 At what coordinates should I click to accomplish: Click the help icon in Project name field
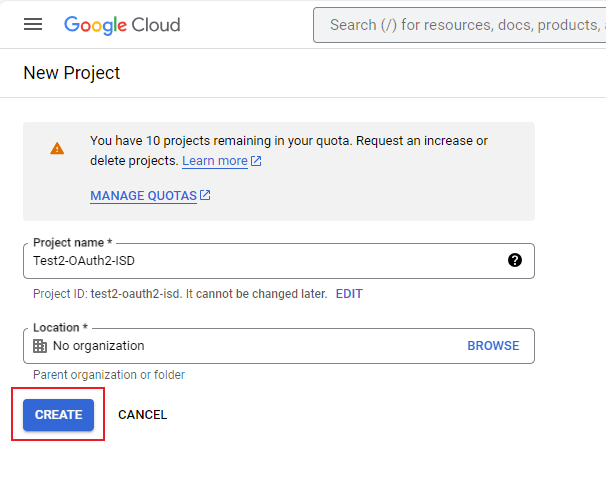coord(515,260)
